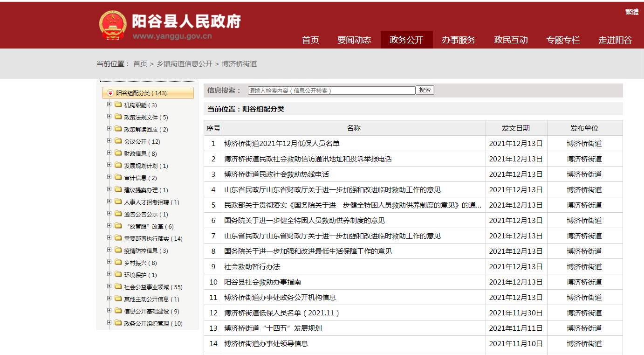Expand the 重要部署执行落实 tree node plus sign
This screenshot has width=644, height=355.
[x=109, y=238]
